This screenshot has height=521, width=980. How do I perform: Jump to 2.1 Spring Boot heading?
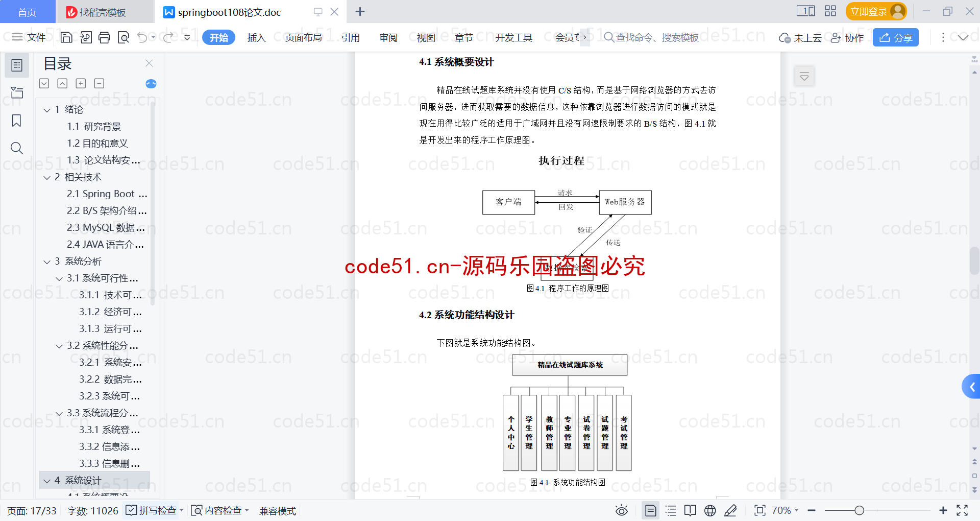(x=107, y=194)
